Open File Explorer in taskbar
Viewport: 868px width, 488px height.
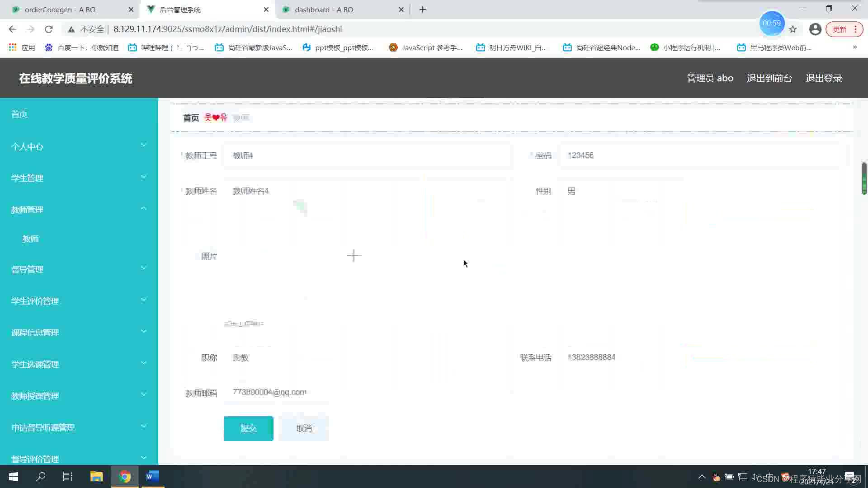96,476
